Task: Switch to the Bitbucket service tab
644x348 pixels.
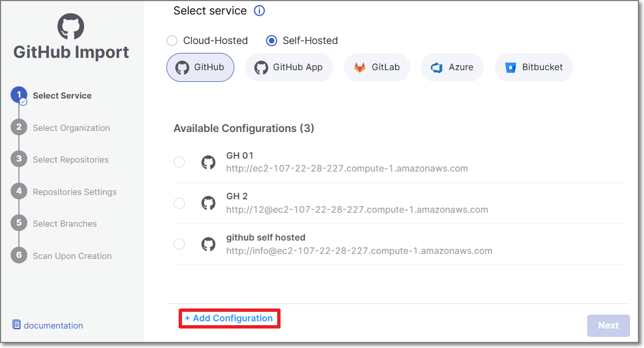Action: [534, 67]
